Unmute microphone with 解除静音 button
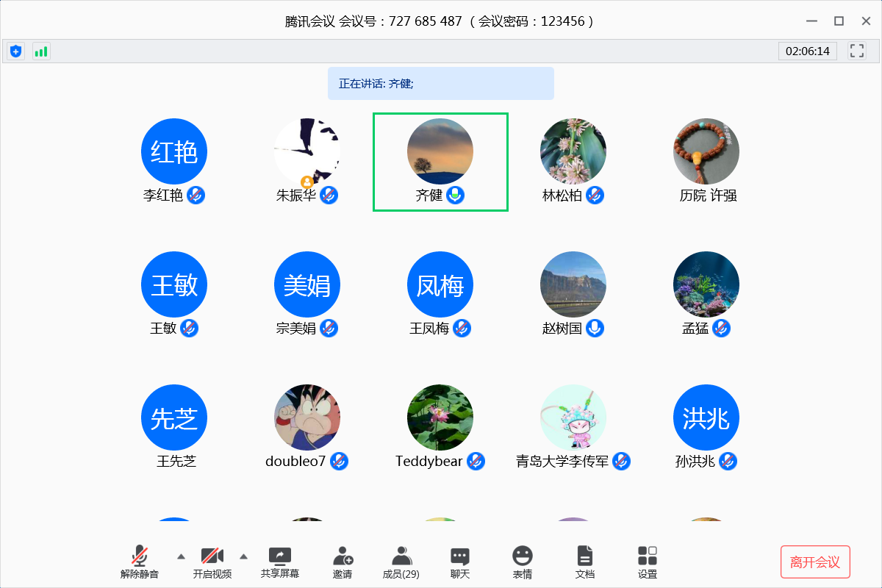882x588 pixels. point(140,562)
